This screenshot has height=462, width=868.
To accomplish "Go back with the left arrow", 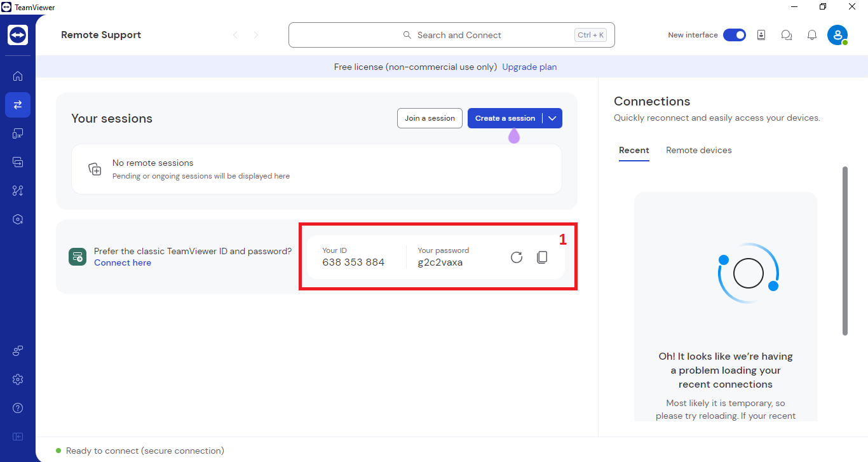I will (235, 35).
